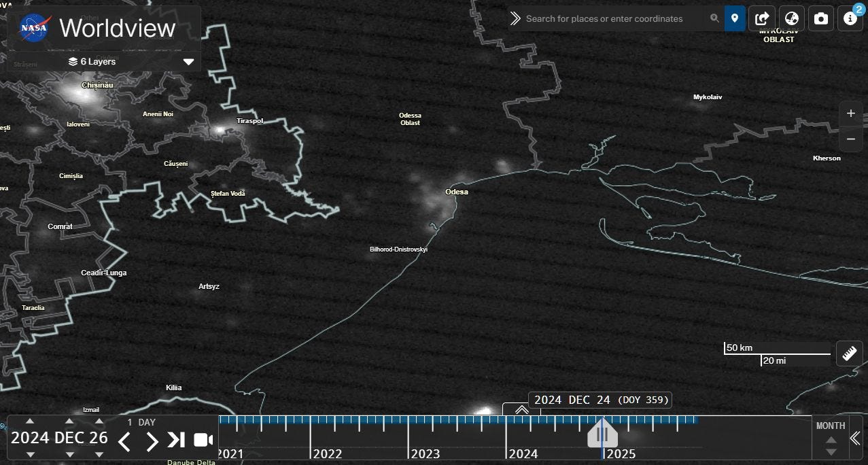Open the share link icon
The width and height of the screenshot is (868, 465).
[x=762, y=18]
